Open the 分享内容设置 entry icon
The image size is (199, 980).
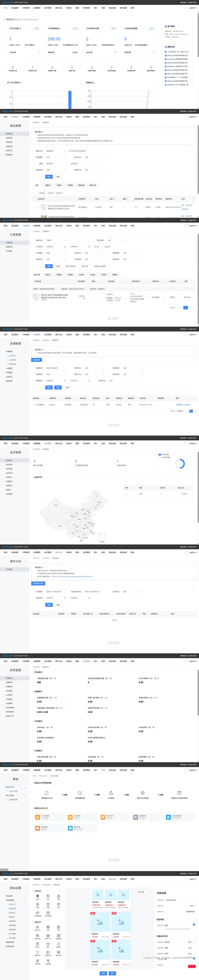click(168, 817)
